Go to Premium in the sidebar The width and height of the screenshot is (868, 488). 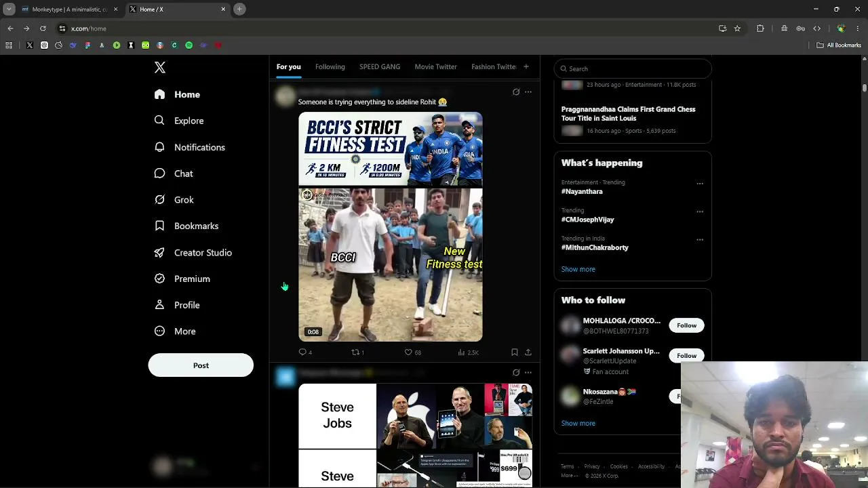click(182, 279)
